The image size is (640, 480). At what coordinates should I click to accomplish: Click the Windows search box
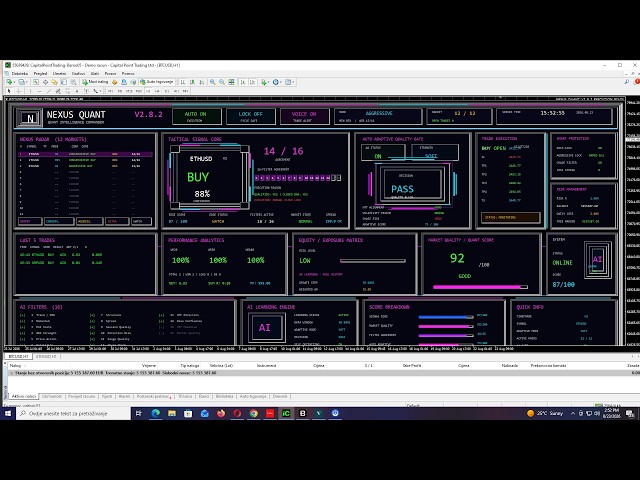(x=73, y=413)
